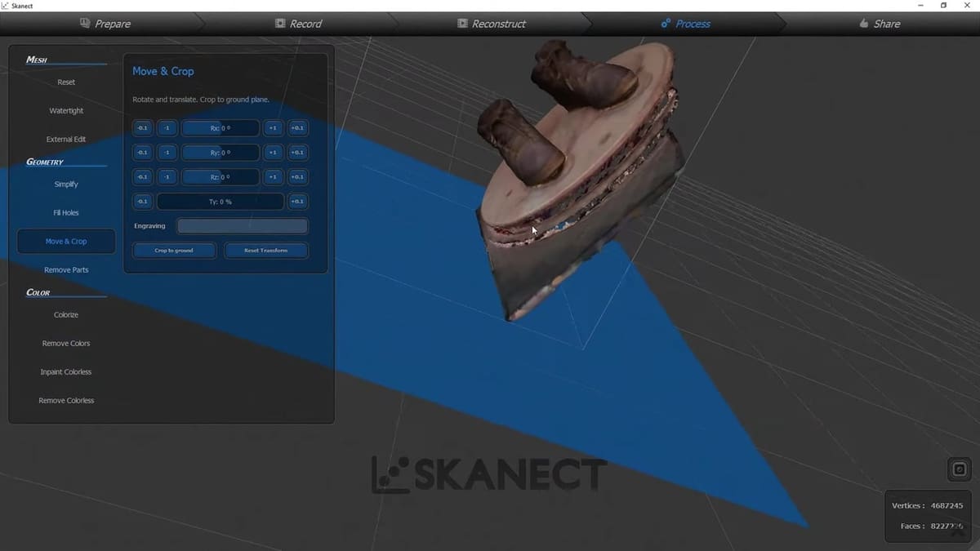Open the Watertight mesh tool
The width and height of the screenshot is (980, 551).
(65, 110)
